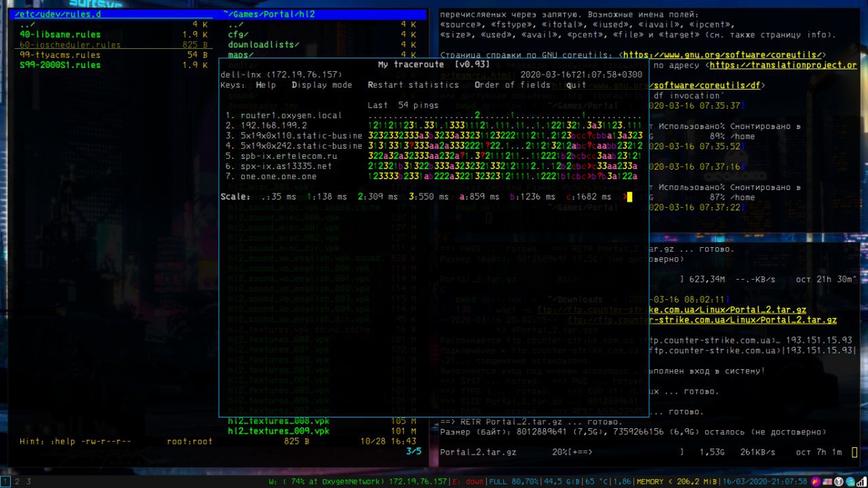Select S99-2000S1.rules file row
This screenshot has width=868, height=488.
[115, 65]
